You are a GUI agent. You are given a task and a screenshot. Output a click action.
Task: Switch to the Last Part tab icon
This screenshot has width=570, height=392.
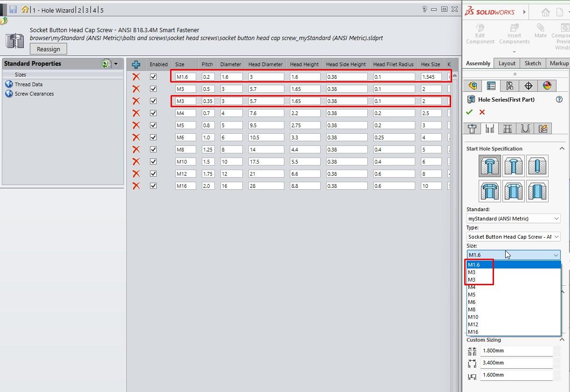tap(525, 129)
